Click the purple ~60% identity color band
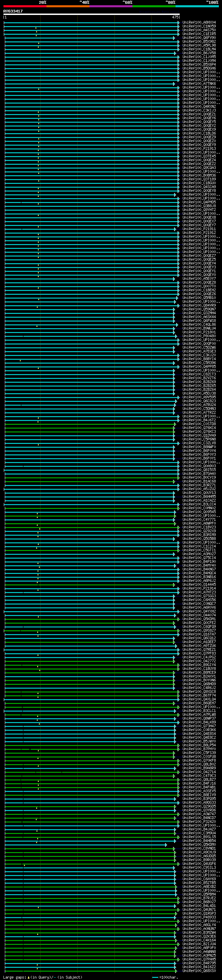This screenshot has height=980, width=222. point(111,6)
